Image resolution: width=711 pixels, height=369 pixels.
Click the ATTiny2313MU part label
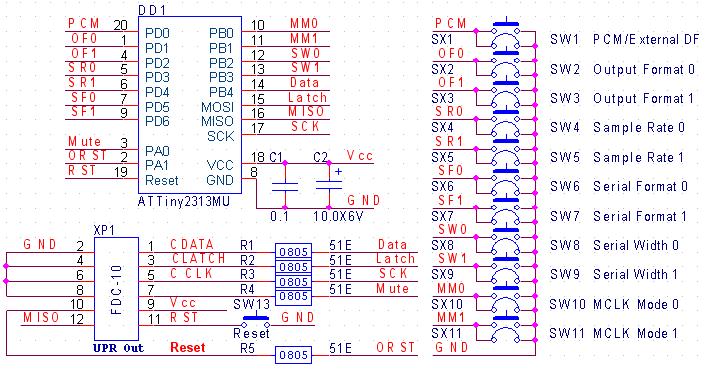point(184,201)
